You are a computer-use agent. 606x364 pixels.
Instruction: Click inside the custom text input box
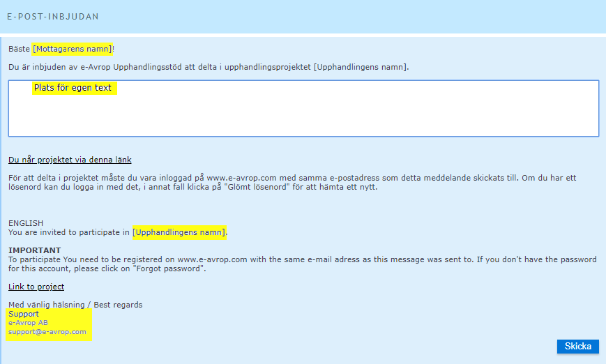(x=304, y=108)
